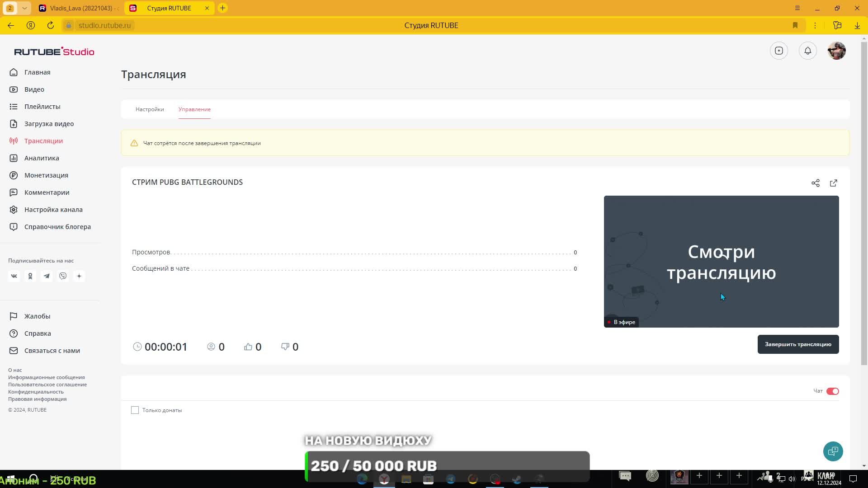Open Аналитика section

42,158
